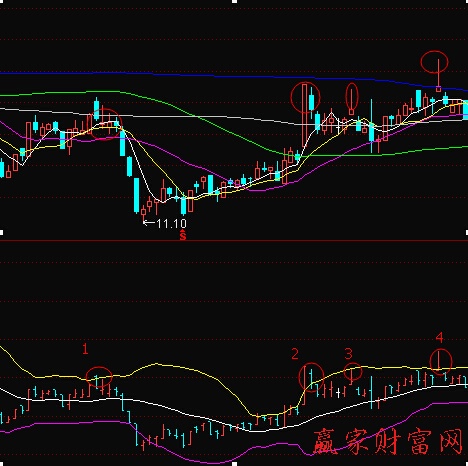Click the circled bar under number 3
This screenshot has width=468, height=466.
pyautogui.click(x=353, y=371)
